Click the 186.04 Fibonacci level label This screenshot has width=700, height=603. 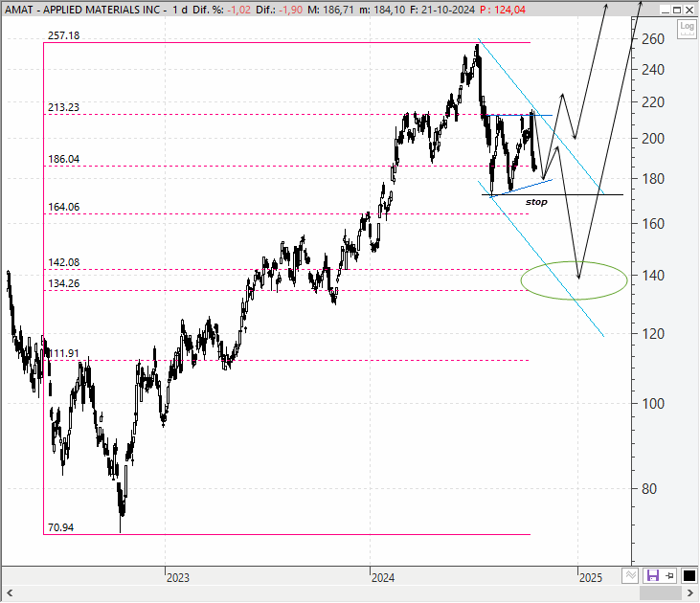point(64,159)
